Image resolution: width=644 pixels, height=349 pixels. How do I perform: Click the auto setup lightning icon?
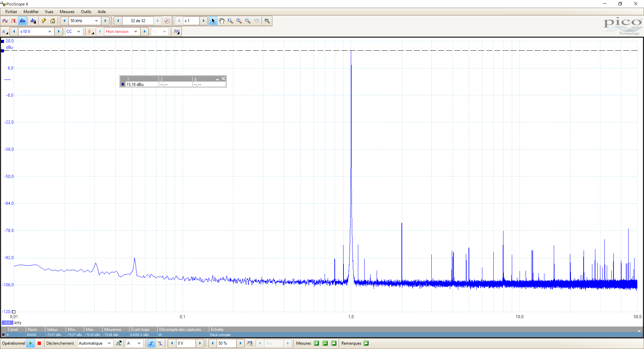(44, 21)
